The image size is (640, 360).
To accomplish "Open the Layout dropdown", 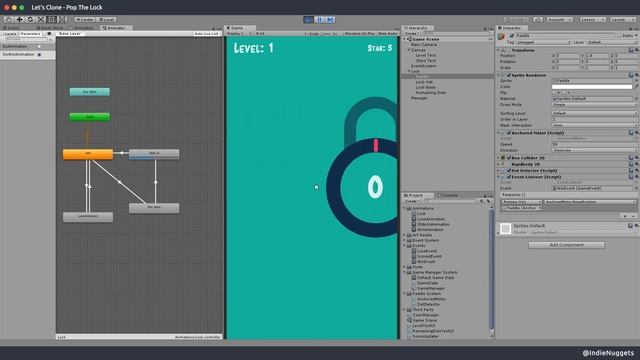I will tap(622, 19).
